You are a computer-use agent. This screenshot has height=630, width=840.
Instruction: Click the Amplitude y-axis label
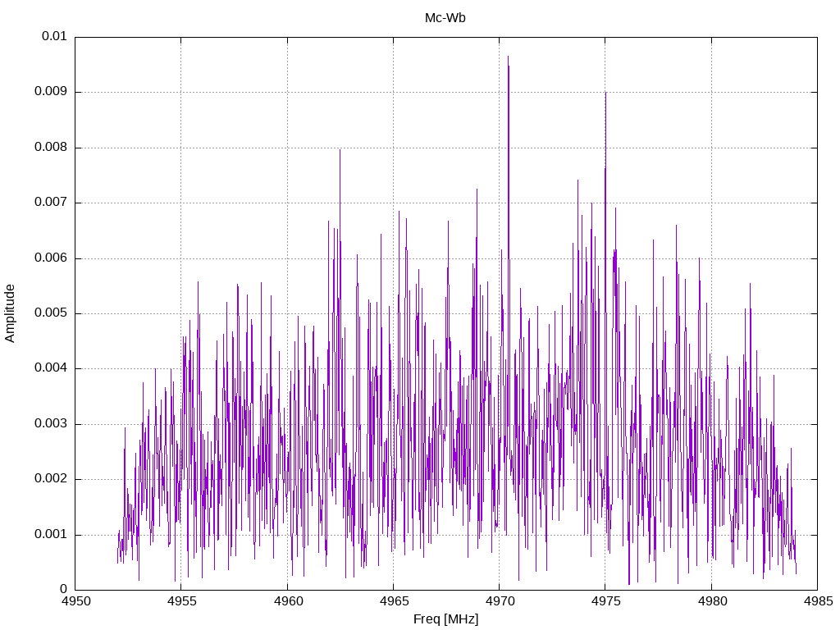pos(10,313)
